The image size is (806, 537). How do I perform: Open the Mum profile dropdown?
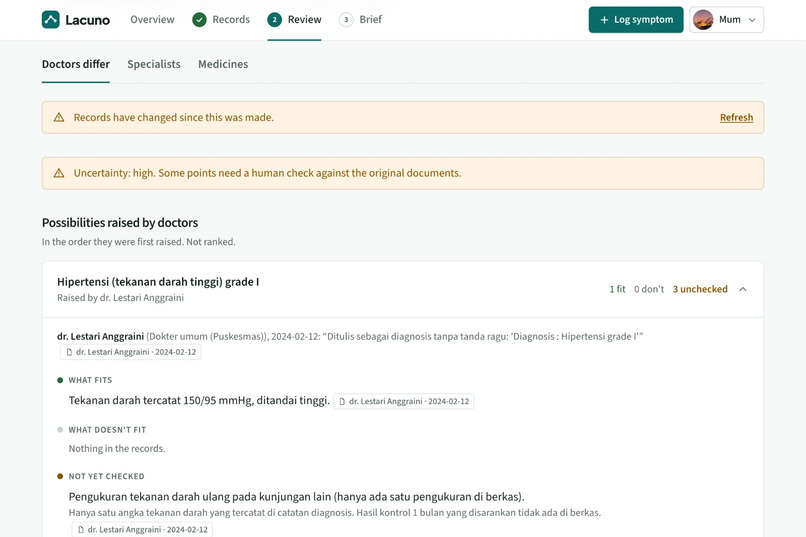[726, 20]
